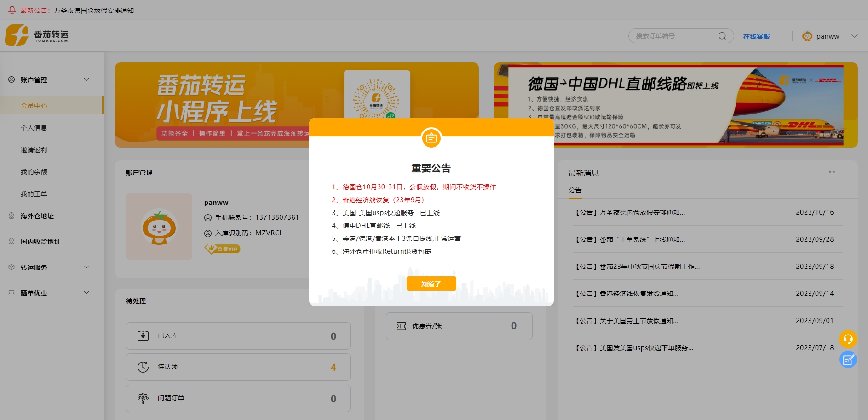Viewport: 868px width, 420px height.
Task: Open notice 香港经济线恢复（23年9月）
Action: 379,200
